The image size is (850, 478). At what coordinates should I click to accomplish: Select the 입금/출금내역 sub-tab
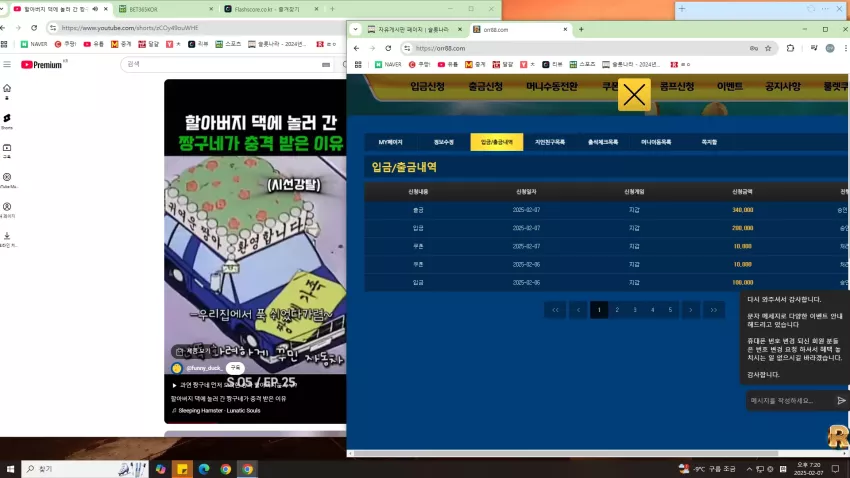(x=497, y=142)
